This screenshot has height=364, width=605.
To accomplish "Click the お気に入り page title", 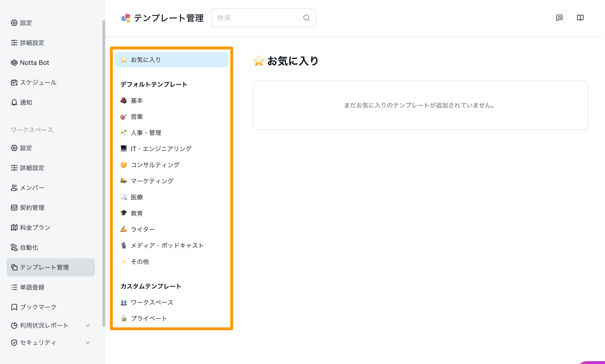I will [292, 61].
